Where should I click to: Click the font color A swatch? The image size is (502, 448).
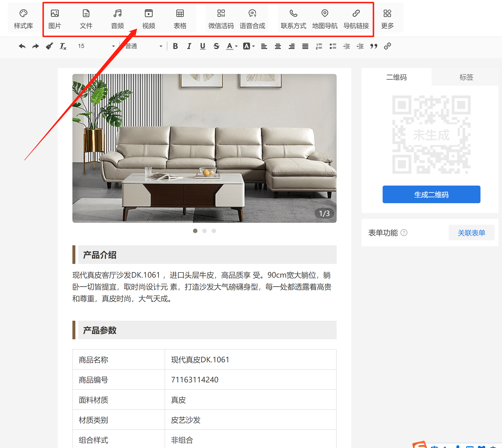229,46
